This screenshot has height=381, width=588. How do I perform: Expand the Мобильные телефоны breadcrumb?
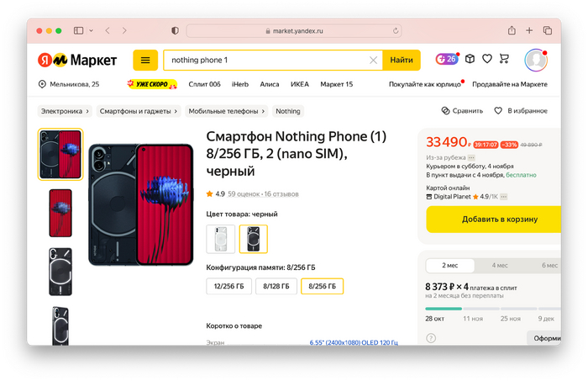coord(264,110)
